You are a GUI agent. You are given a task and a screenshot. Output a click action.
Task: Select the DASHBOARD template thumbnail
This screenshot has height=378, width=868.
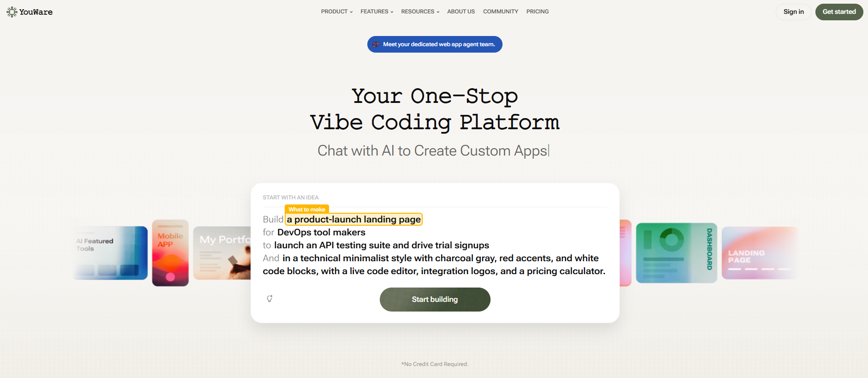676,253
